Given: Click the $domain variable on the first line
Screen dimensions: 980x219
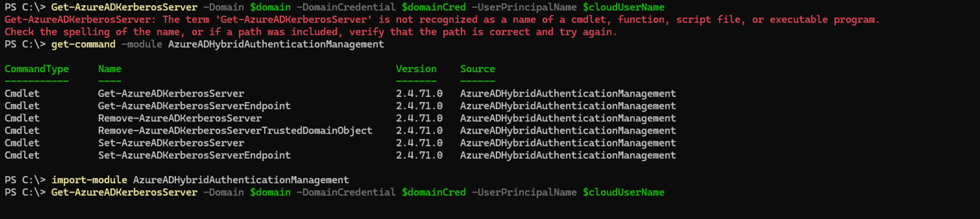Looking at the screenshot, I should 270,7.
